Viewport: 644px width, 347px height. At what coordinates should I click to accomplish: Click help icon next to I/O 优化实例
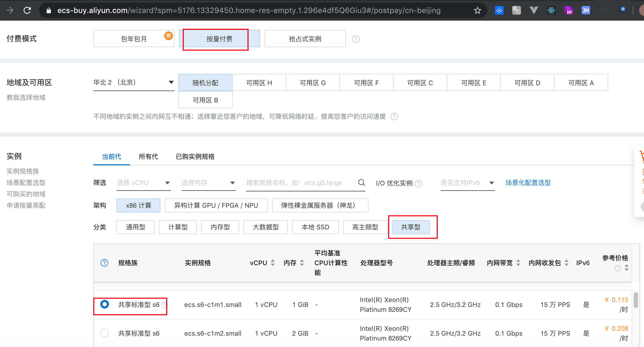pos(418,184)
